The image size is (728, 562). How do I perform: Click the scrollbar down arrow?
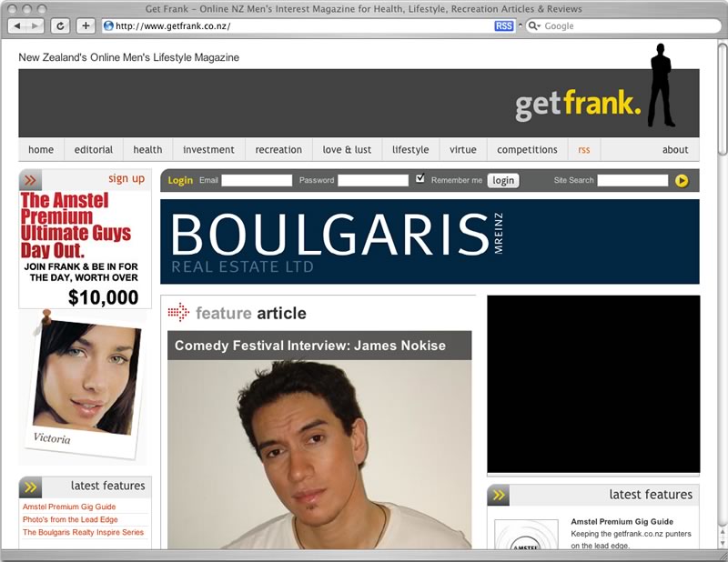coord(723,543)
